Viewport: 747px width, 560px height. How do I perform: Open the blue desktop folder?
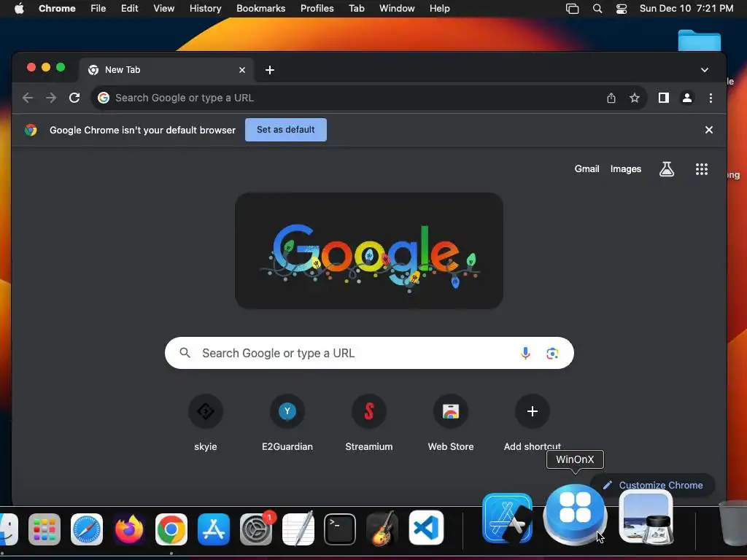coord(700,41)
